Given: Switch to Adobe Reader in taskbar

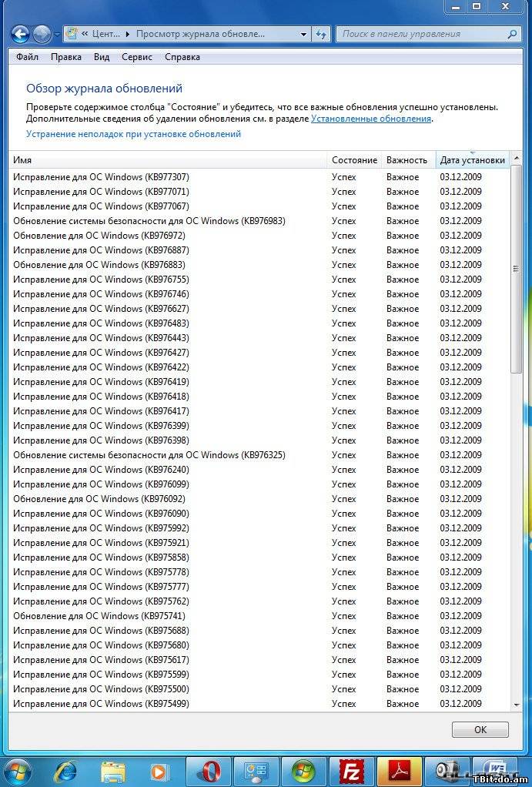Looking at the screenshot, I should coord(399,772).
